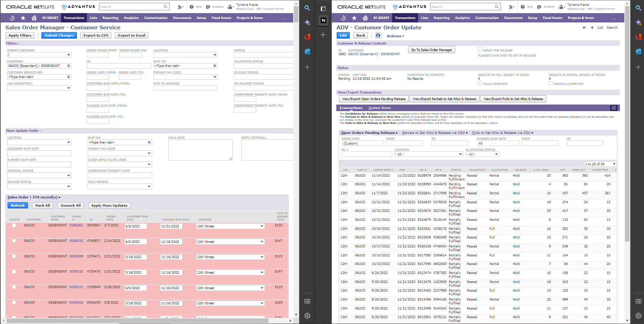Image resolution: width=644 pixels, height=324 pixels.
Task: Open Close Unfulfilled Lines dropdown
Action: pos(149,165)
